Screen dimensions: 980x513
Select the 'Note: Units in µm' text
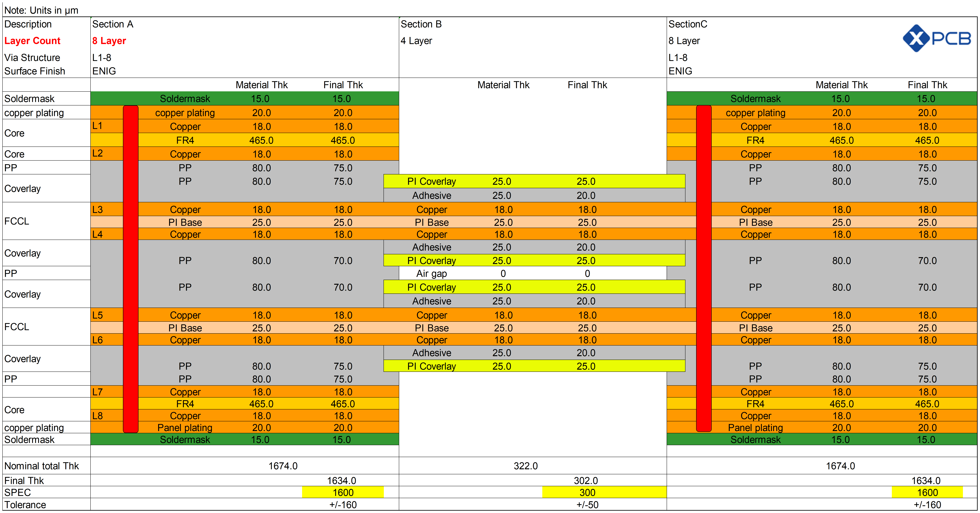coord(41,10)
